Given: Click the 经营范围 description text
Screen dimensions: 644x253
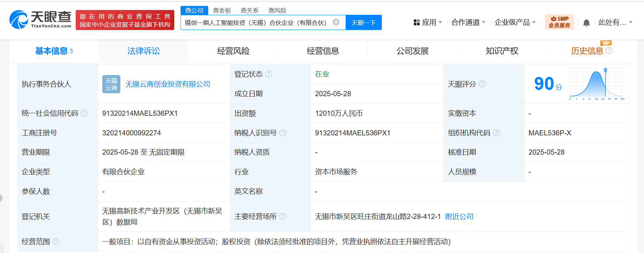Looking at the screenshot, I should pos(276,242).
